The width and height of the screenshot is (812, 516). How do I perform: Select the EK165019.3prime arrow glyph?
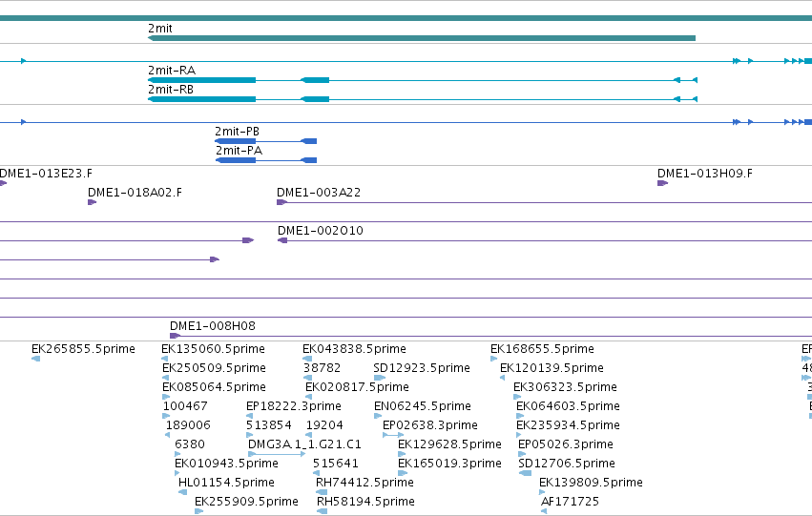coord(403,473)
